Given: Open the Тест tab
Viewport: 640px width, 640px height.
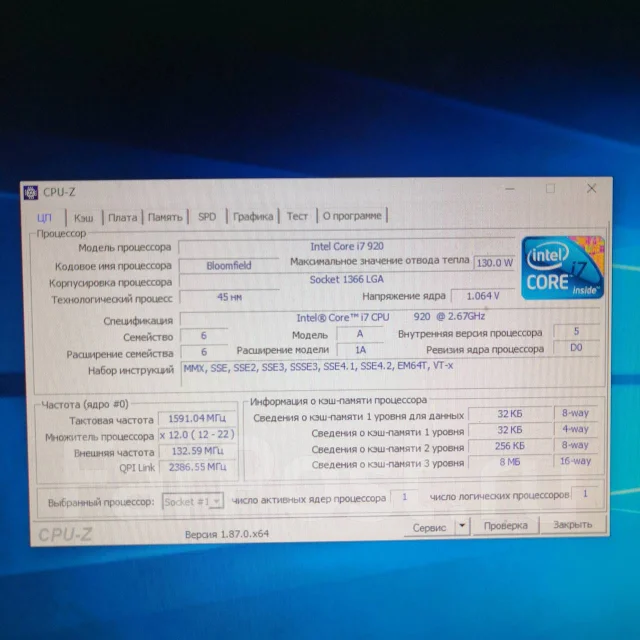Looking at the screenshot, I should click(297, 216).
